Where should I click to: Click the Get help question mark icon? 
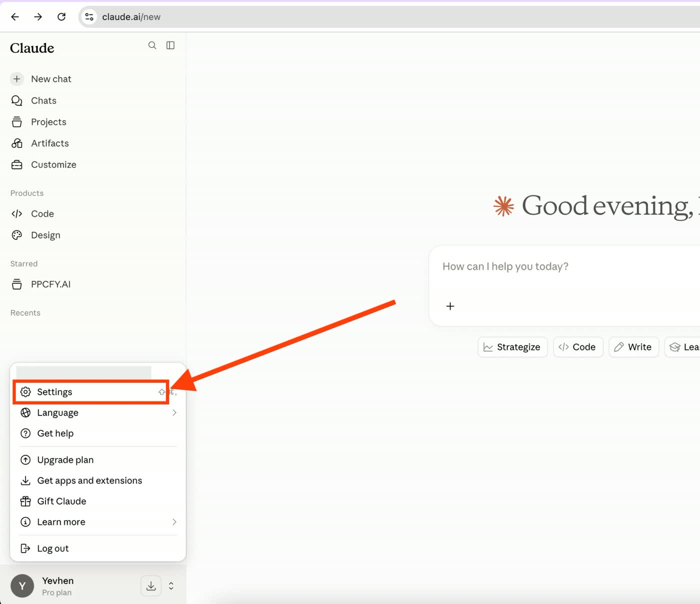point(25,433)
